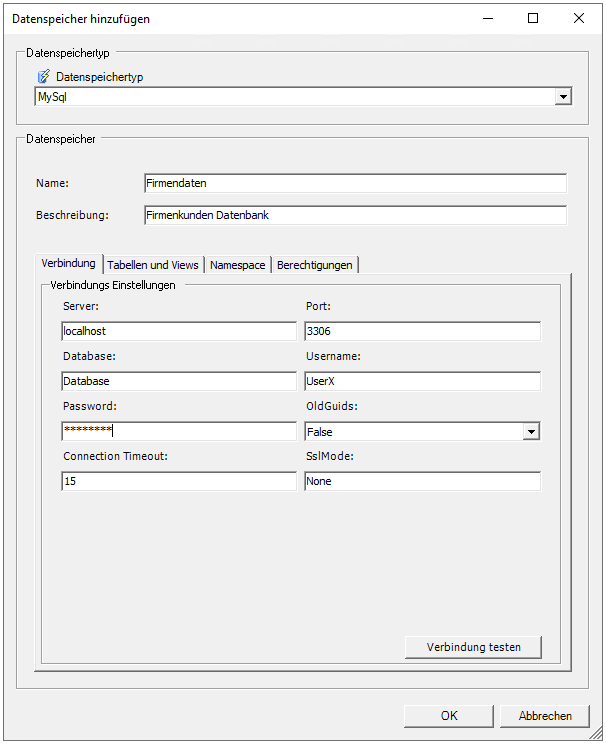Close the Datenspeicher hinzufügen dialog
This screenshot has width=606, height=746.
click(x=579, y=18)
